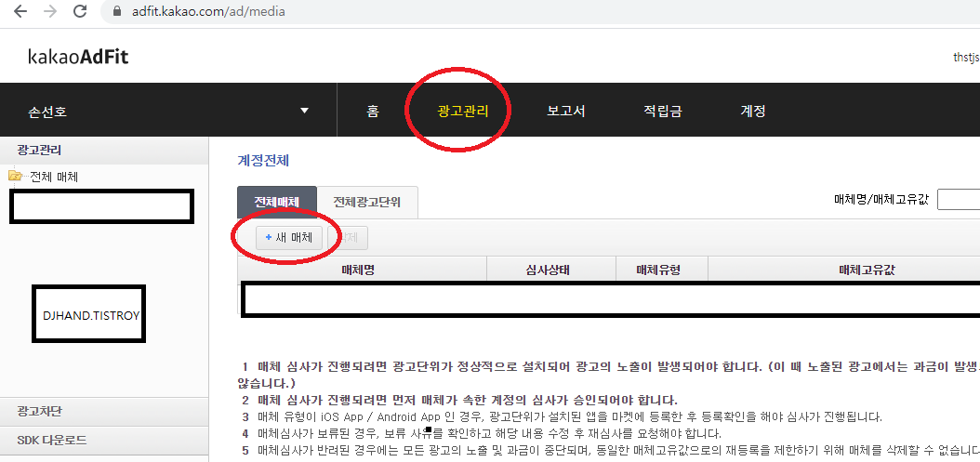Switch to the 전체광고단위 tab

(367, 202)
